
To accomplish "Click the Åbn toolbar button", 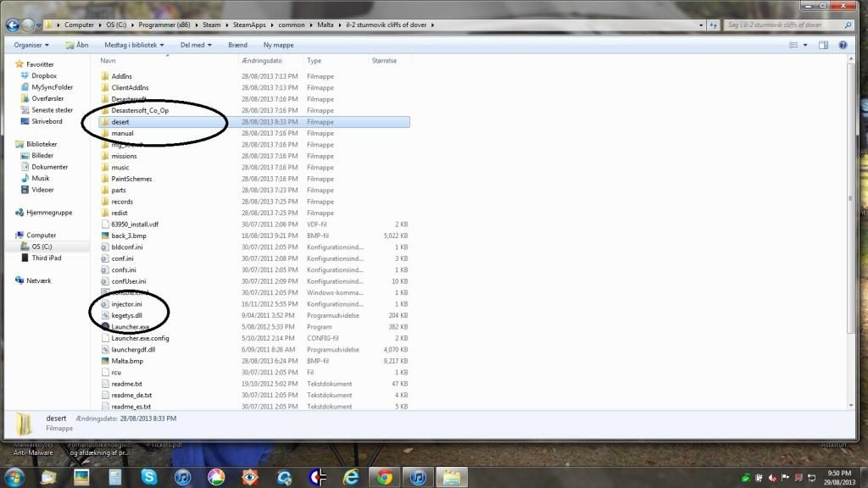I will pyautogui.click(x=77, y=45).
